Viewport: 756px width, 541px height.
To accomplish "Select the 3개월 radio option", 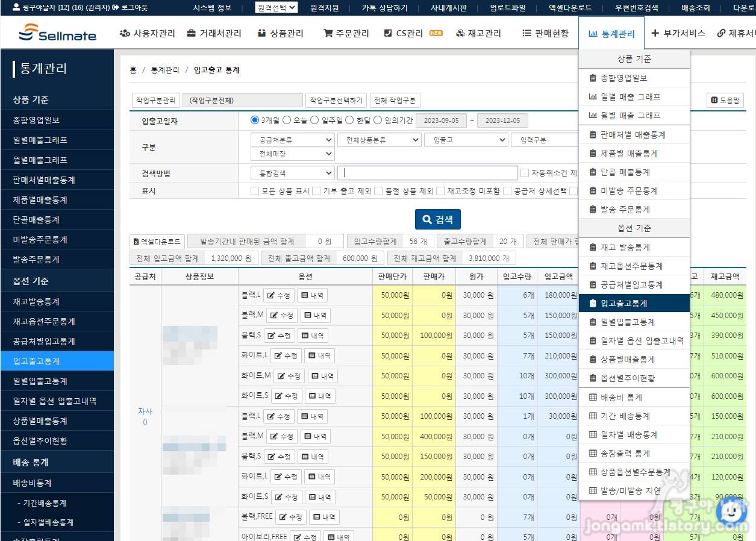I will tap(255, 120).
